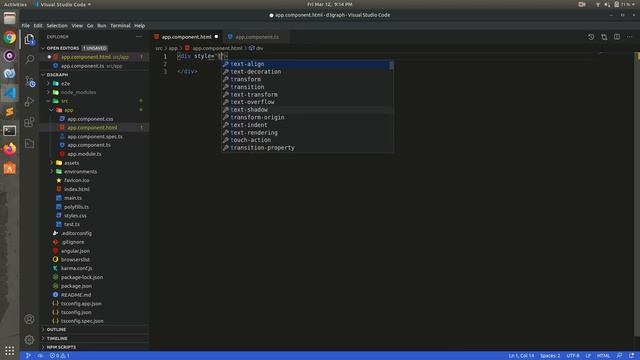
Task: Change the UTF-8 encoding setting
Action: click(573, 356)
